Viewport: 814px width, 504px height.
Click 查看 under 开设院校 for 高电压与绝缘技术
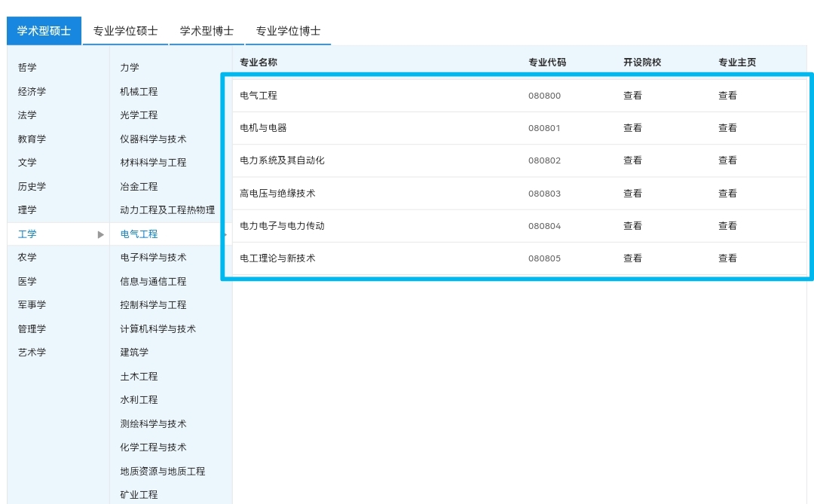632,193
